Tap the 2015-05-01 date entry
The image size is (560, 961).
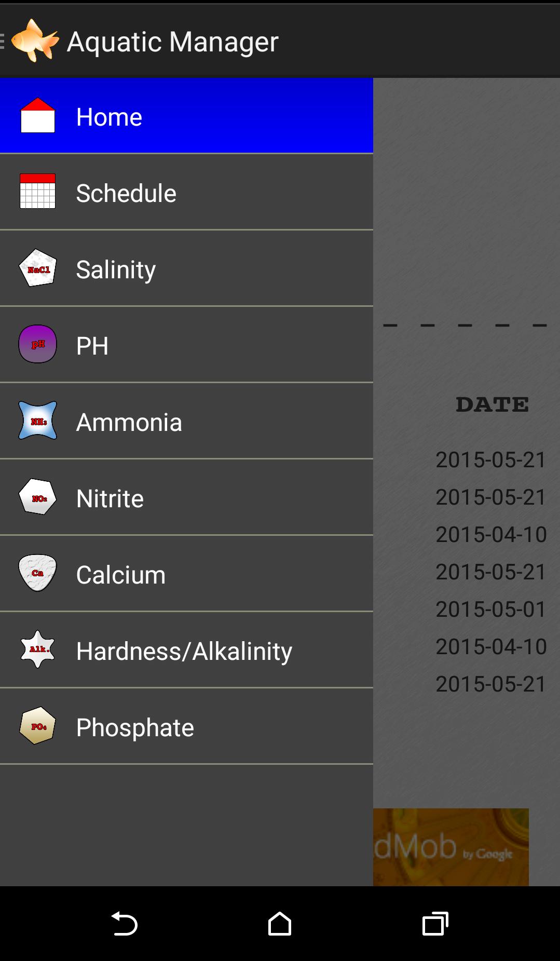pos(490,609)
